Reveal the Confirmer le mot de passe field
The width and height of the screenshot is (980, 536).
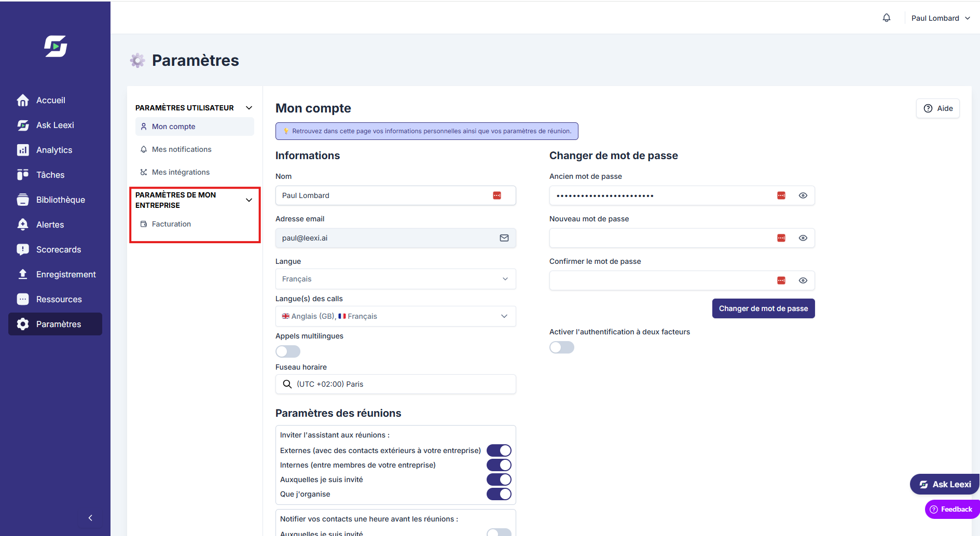(x=803, y=280)
